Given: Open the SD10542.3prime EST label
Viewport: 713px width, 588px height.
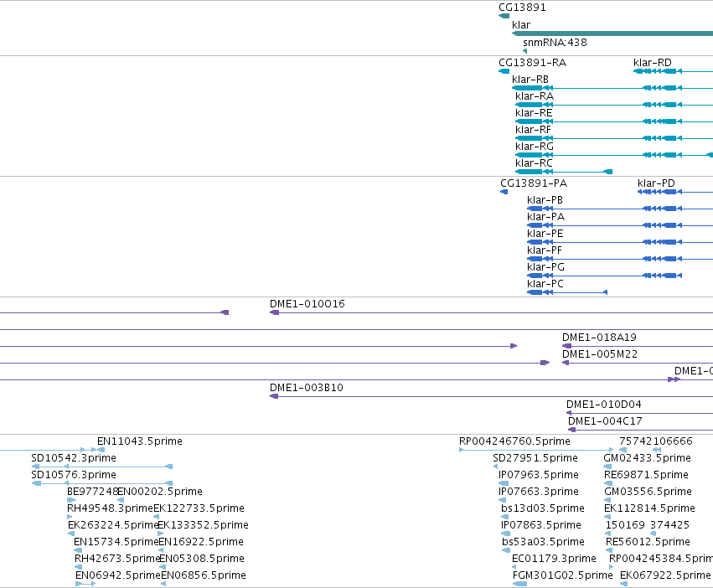Looking at the screenshot, I should 74,458.
